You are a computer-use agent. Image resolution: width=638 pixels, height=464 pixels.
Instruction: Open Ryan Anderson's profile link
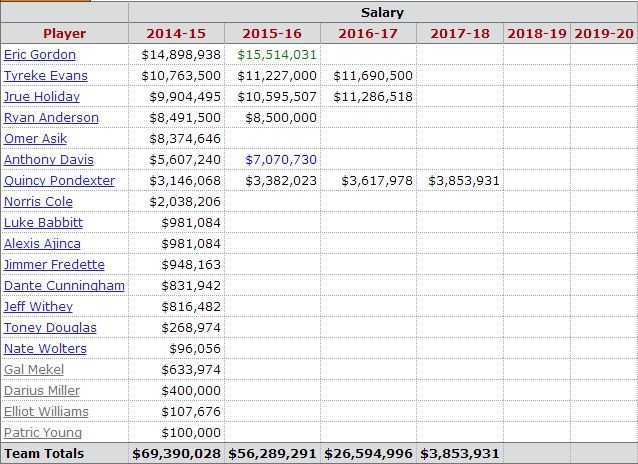[x=51, y=118]
